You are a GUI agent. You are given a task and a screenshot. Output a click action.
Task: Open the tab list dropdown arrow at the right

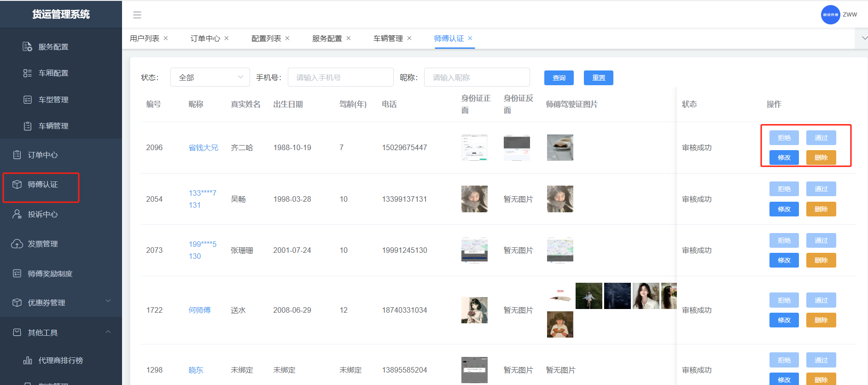[864, 38]
